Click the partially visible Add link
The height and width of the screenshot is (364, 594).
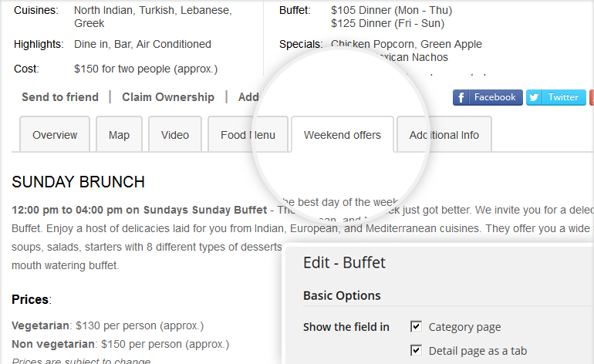[x=248, y=97]
